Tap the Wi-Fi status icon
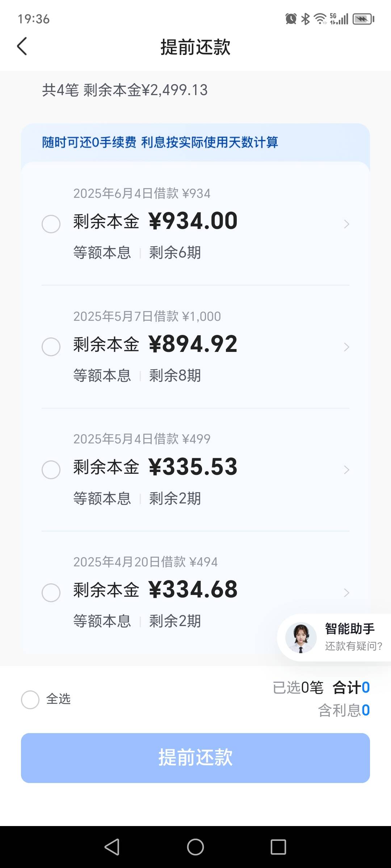 click(x=320, y=19)
